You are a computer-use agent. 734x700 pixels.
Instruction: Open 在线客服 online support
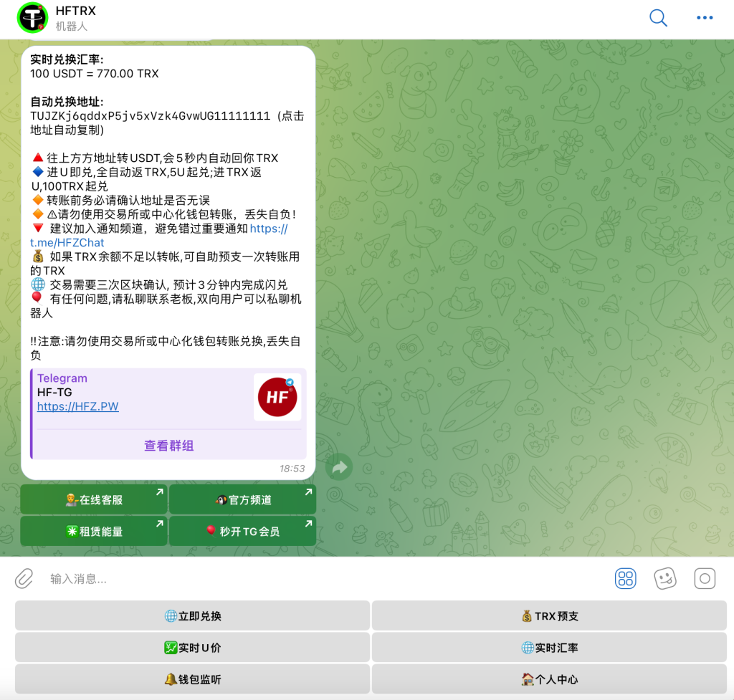coord(93,499)
